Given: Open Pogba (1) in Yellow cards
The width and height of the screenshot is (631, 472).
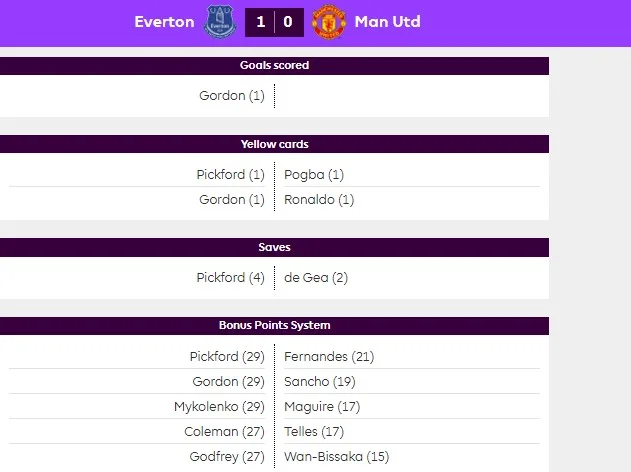Looking at the screenshot, I should coord(313,174).
